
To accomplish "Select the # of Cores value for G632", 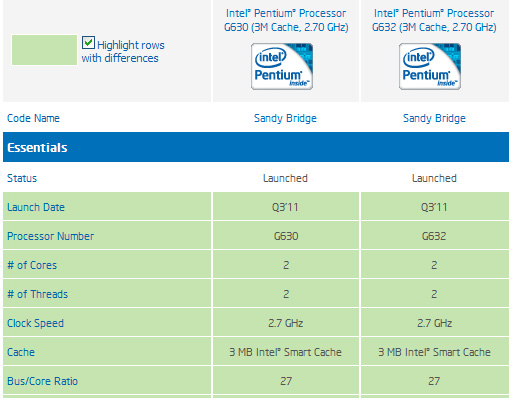I will tap(434, 265).
